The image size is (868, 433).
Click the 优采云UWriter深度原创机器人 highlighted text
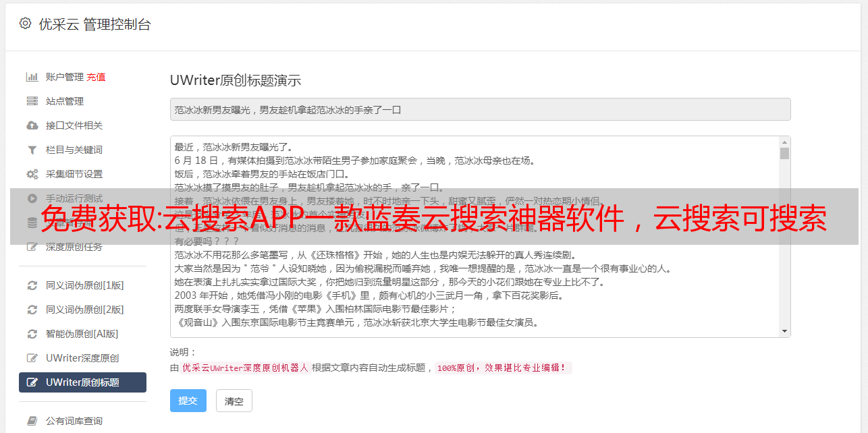click(x=245, y=368)
